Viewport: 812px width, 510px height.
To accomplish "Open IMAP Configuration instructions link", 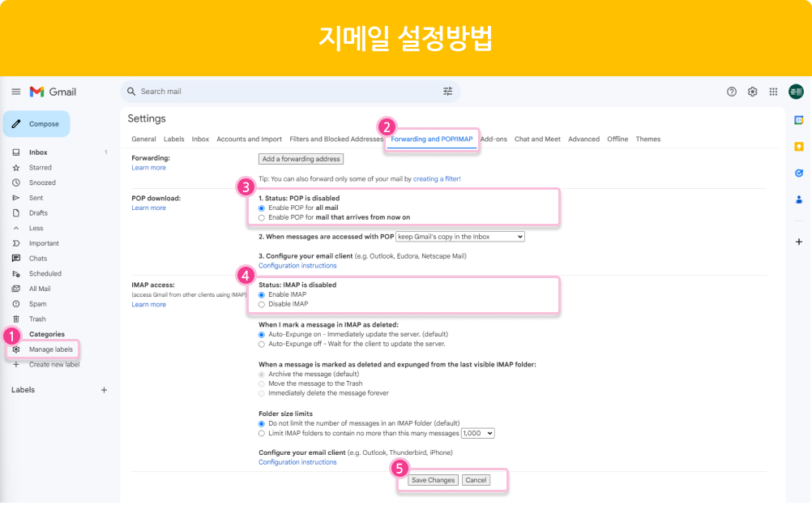I will (297, 462).
